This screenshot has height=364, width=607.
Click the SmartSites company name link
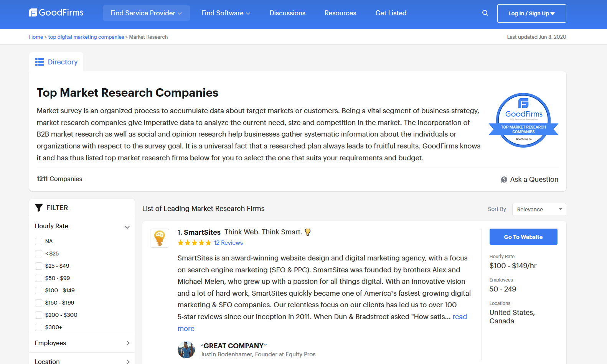[x=202, y=232]
